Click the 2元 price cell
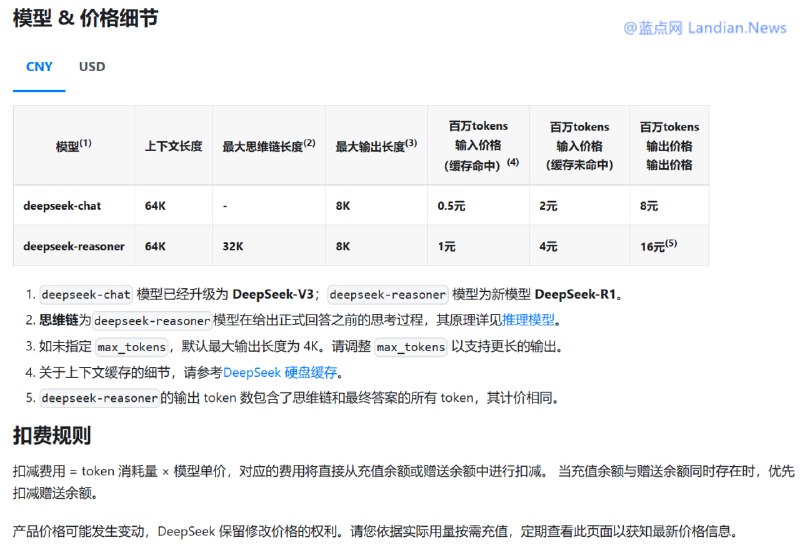 point(580,206)
